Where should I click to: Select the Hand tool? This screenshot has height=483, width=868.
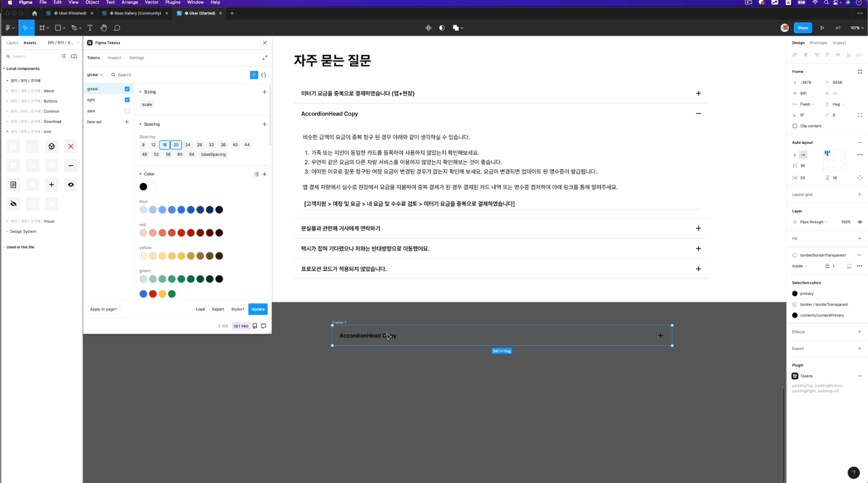[104, 28]
